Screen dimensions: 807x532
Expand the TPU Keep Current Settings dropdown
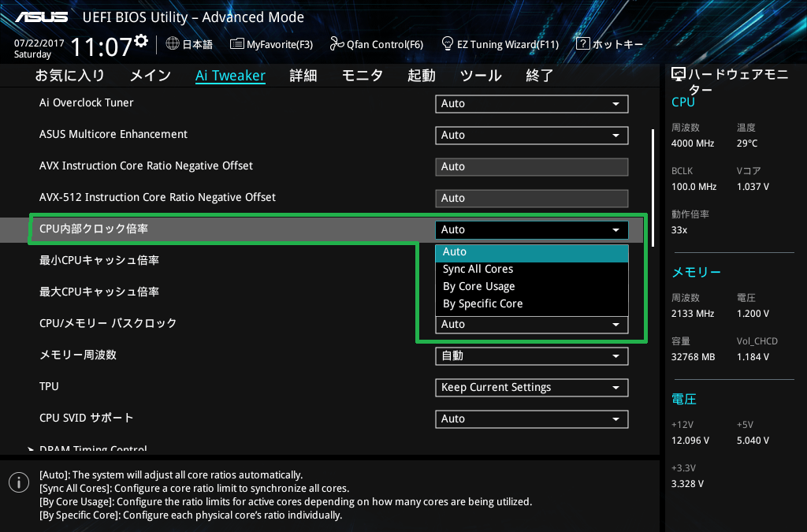tap(532, 388)
